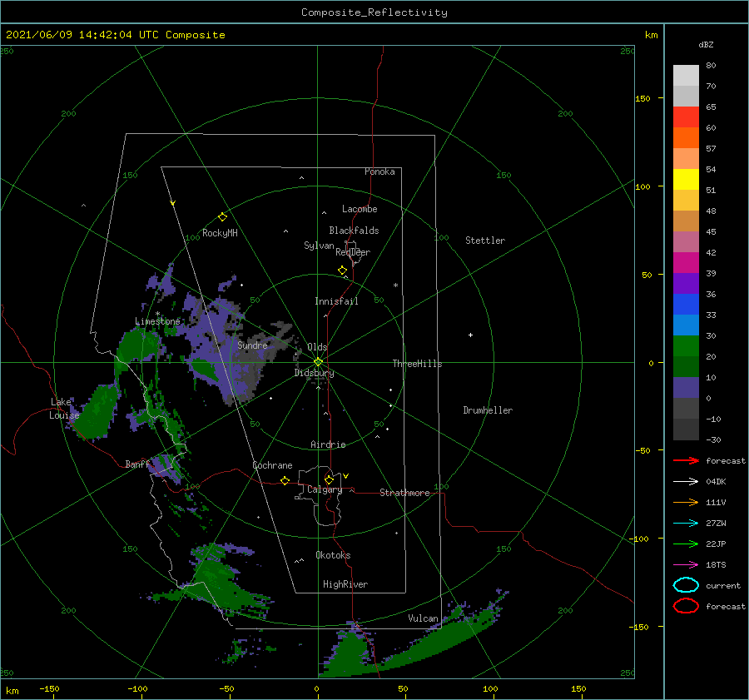Select the Lacombe label
Image resolution: width=749 pixels, height=700 pixels.
[360, 209]
